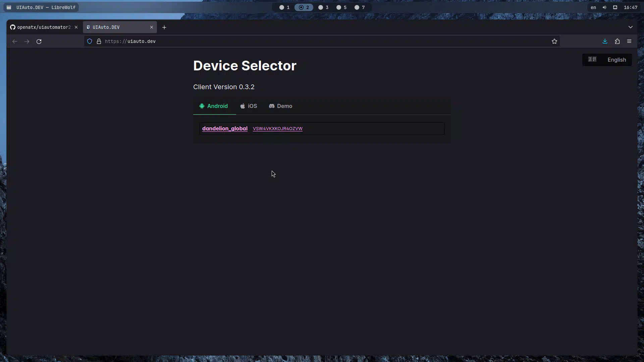
Task: Switch to workspace 5
Action: point(341,7)
